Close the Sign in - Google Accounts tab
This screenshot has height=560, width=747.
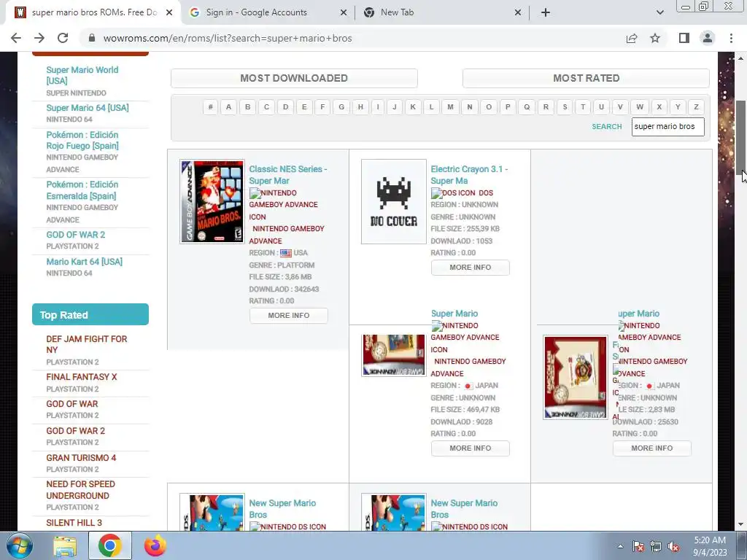tap(344, 12)
